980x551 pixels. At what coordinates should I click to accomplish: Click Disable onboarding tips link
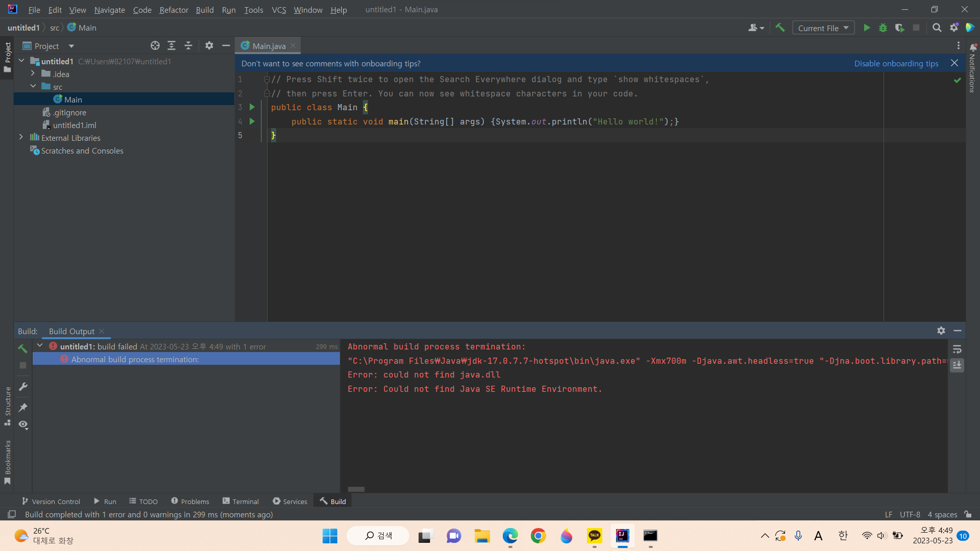pyautogui.click(x=896, y=63)
